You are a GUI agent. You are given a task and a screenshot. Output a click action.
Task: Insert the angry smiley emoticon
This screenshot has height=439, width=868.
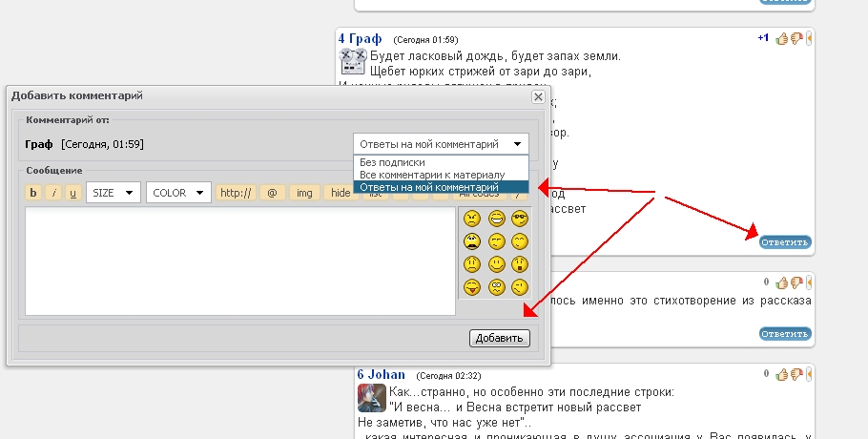(471, 219)
